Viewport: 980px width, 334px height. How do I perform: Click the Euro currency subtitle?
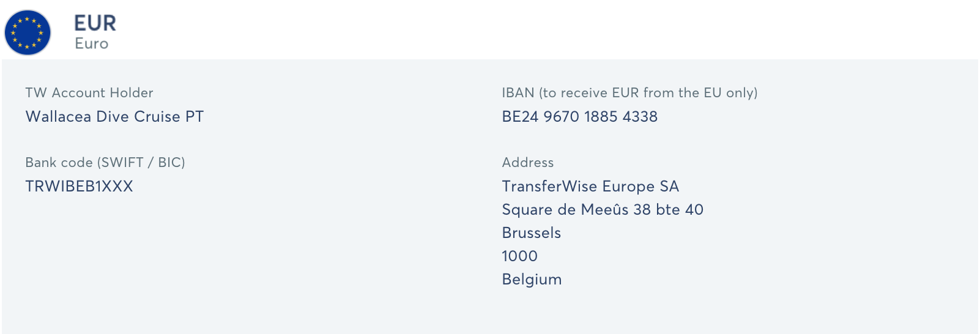click(x=92, y=44)
